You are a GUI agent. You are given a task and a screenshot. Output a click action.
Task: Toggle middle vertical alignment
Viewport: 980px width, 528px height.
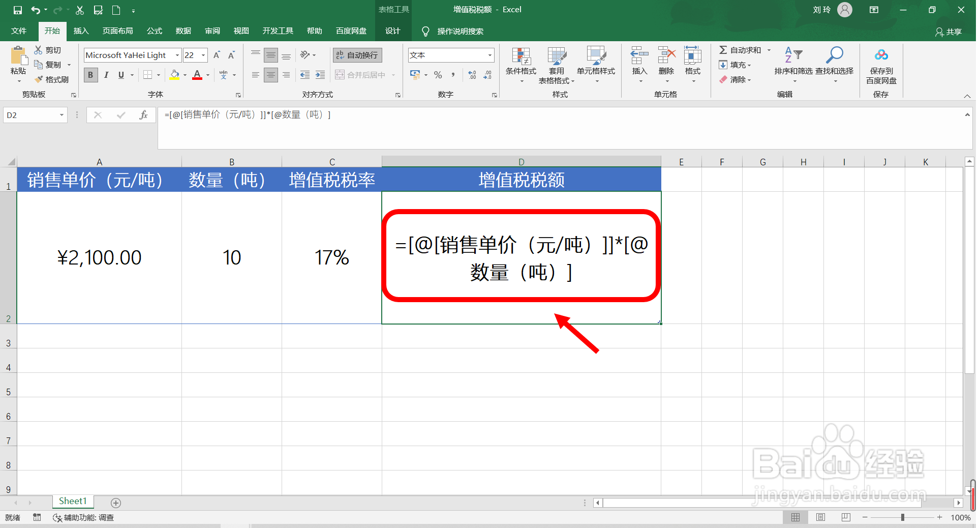271,55
